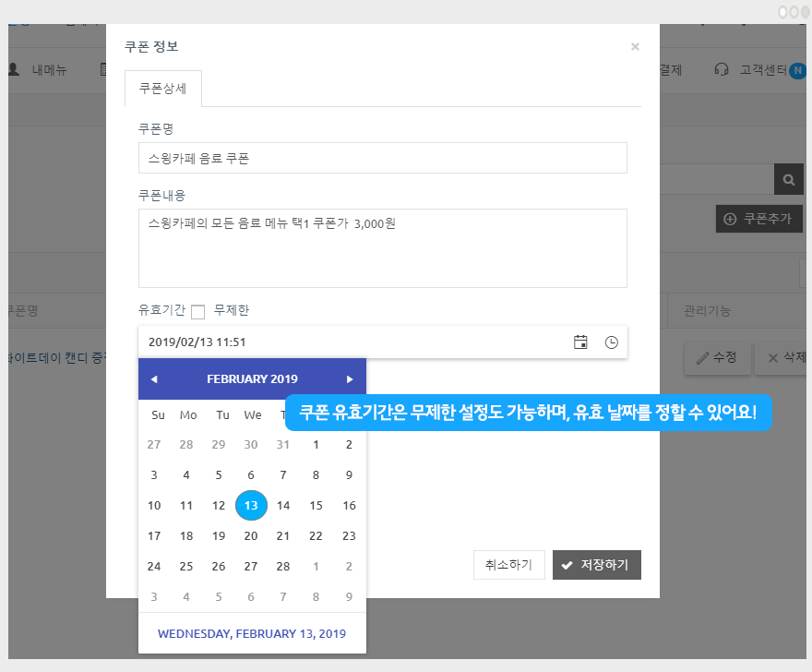This screenshot has width=812, height=672.
Task: Click the 쿠폰명 text input field
Action: pyautogui.click(x=382, y=158)
